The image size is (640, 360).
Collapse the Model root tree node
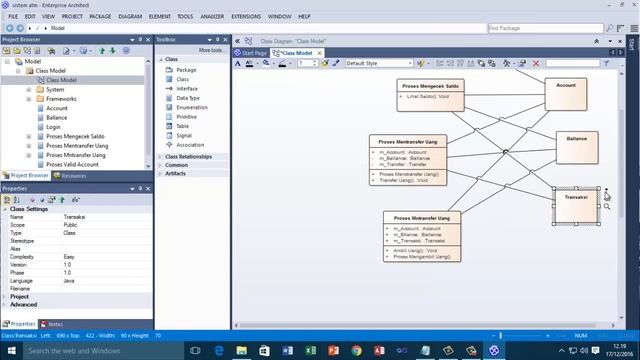coord(7,61)
